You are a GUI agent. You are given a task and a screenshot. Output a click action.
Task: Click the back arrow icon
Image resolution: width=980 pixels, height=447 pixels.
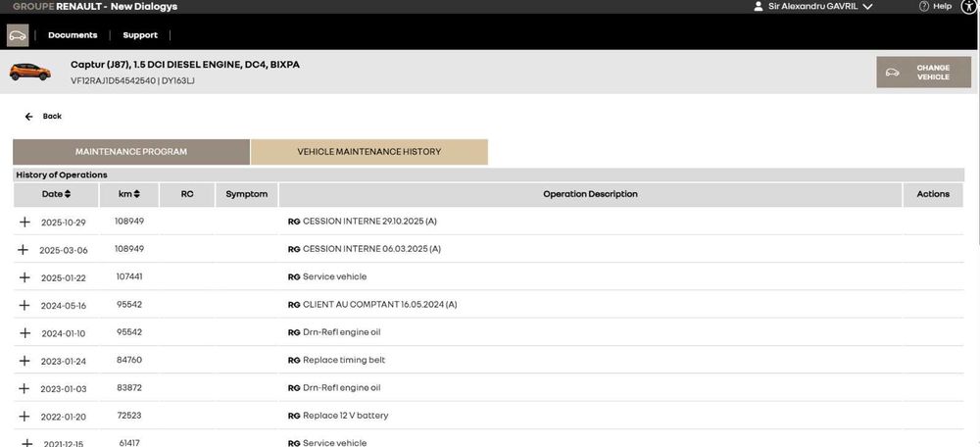[28, 117]
